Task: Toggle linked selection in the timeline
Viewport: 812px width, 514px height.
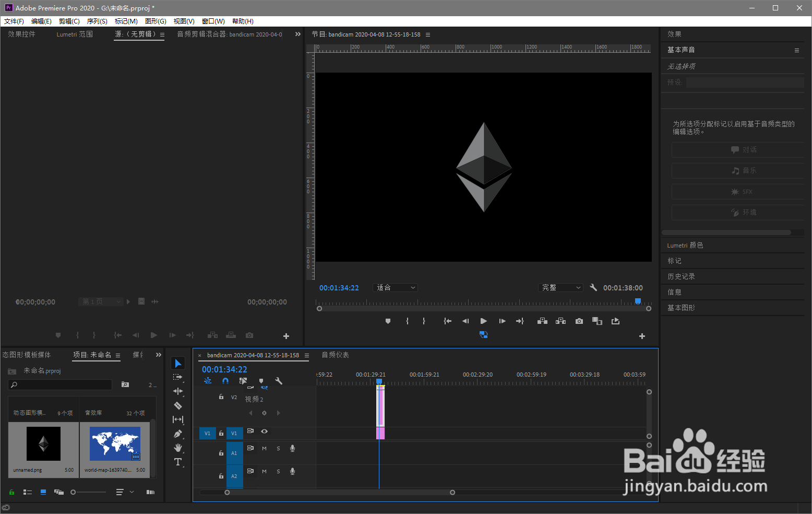Action: point(243,381)
